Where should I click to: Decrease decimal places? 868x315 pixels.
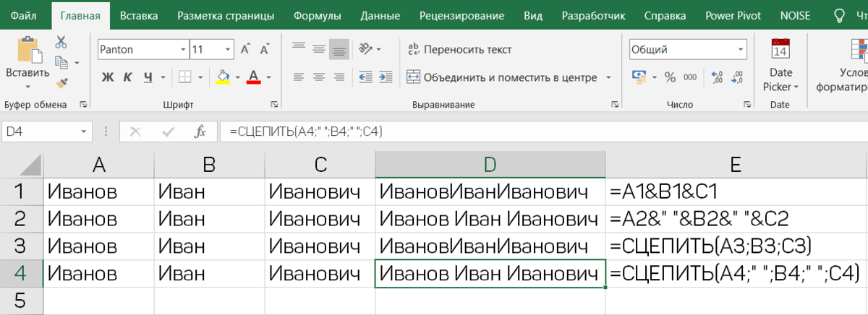click(x=738, y=77)
